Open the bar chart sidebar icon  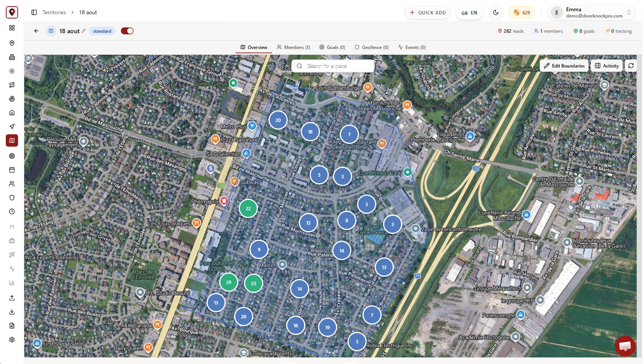(x=12, y=283)
